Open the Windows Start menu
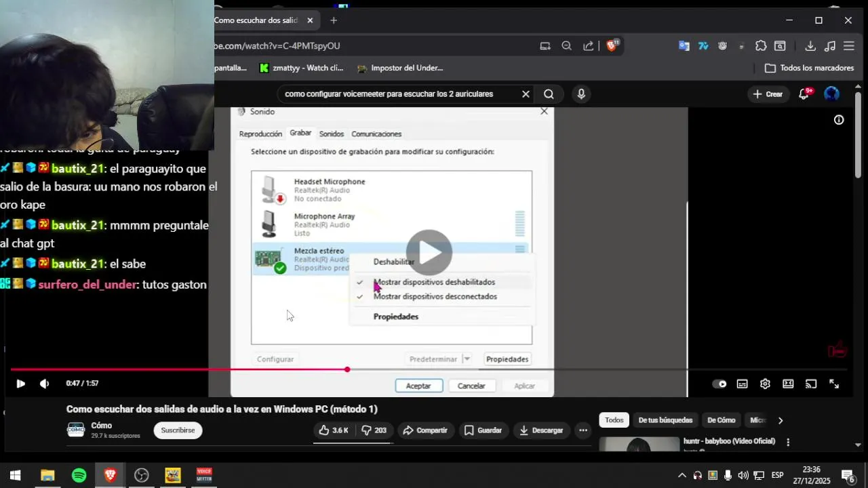Image resolution: width=868 pixels, height=488 pixels. [x=16, y=475]
